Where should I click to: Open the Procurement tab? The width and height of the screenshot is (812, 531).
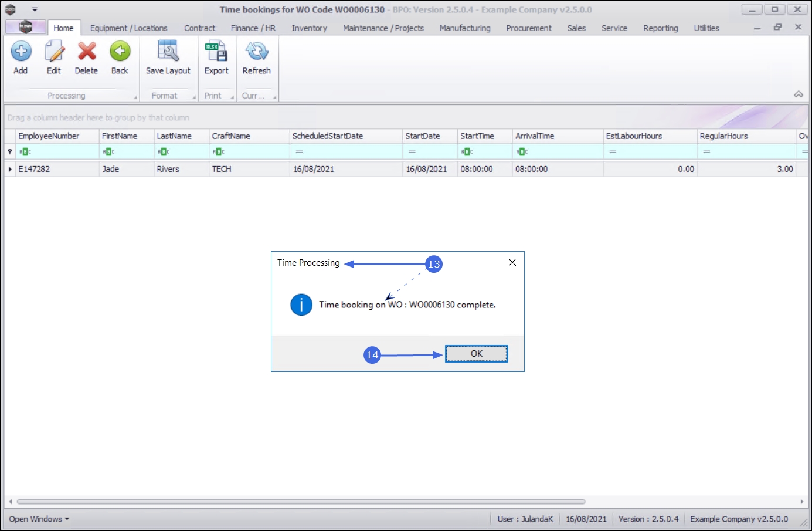(x=529, y=28)
